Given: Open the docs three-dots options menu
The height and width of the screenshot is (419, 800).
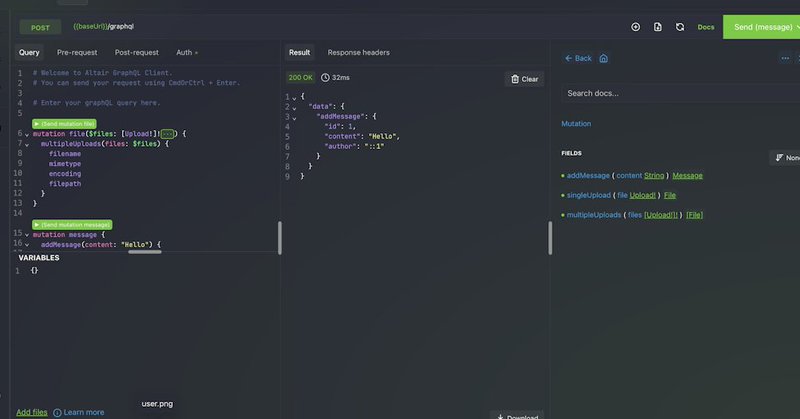Looking at the screenshot, I should pyautogui.click(x=785, y=58).
